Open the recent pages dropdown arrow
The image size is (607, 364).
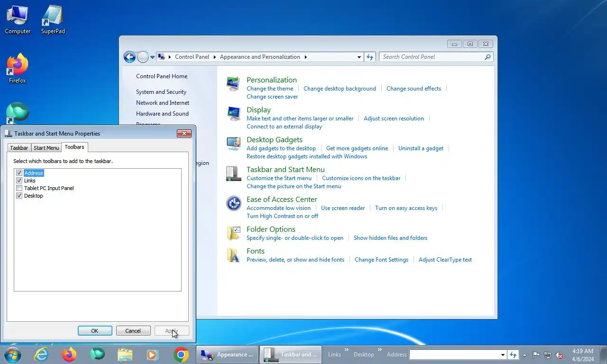tap(152, 57)
